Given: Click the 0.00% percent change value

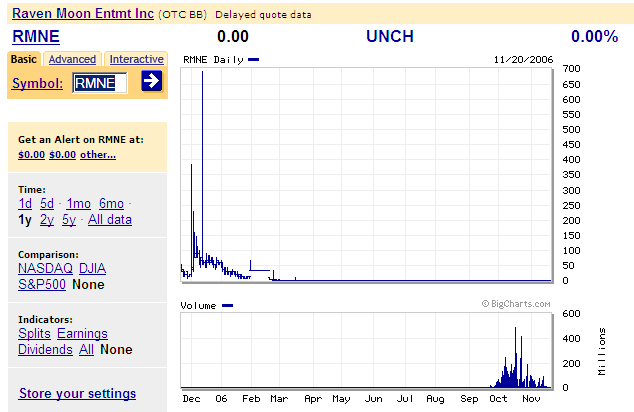Looking at the screenshot, I should pyautogui.click(x=594, y=36).
